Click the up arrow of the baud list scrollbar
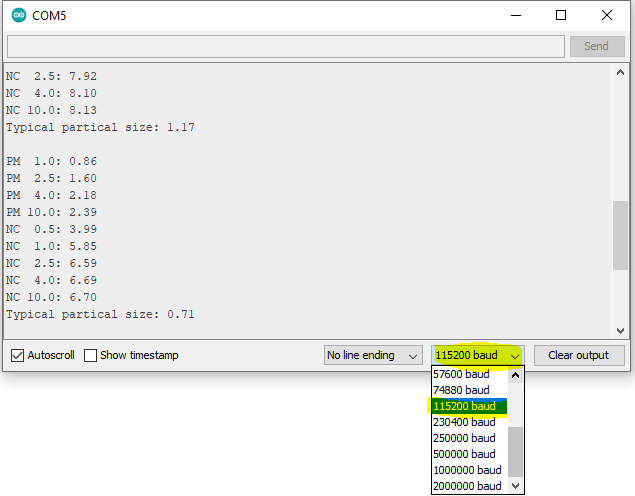This screenshot has height=496, width=635. (x=516, y=375)
